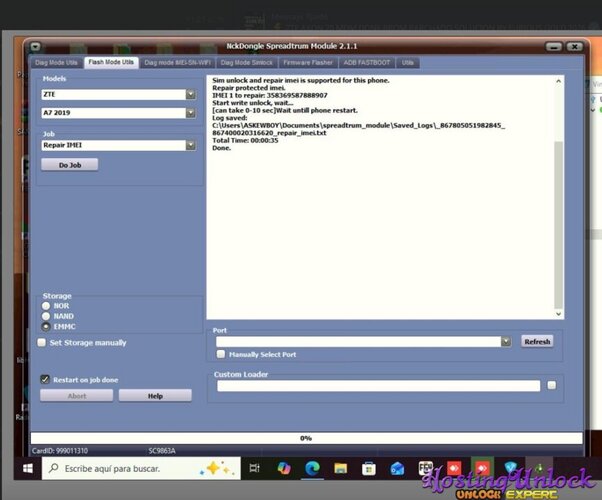The image size is (602, 500).
Task: Open the Windows Start menu
Action: coord(28,468)
